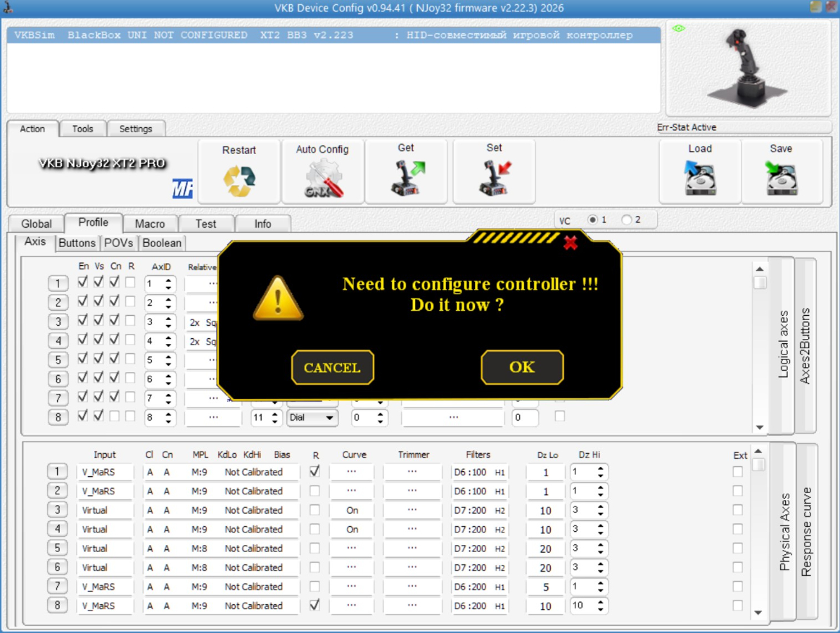Toggle Ext checkbox for physical axis 1
The image size is (840, 633).
click(x=738, y=472)
